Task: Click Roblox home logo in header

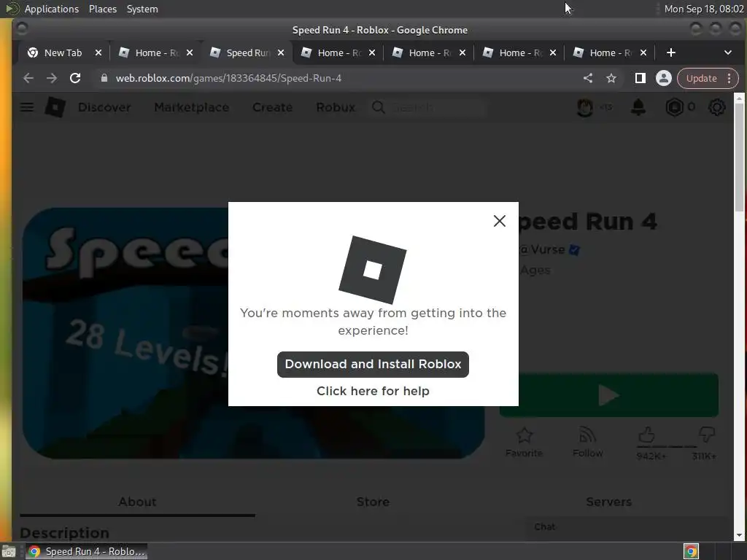Action: click(x=55, y=107)
